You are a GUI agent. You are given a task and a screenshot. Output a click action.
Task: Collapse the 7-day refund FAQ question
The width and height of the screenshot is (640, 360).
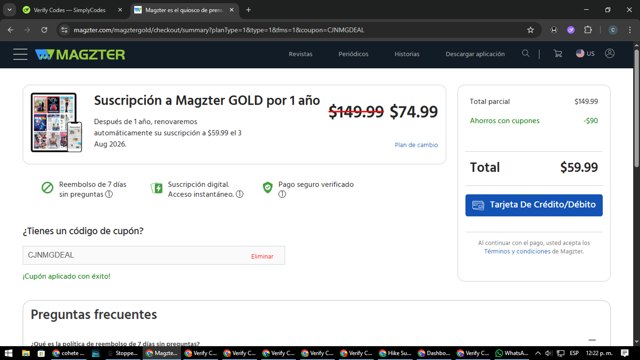click(592, 340)
